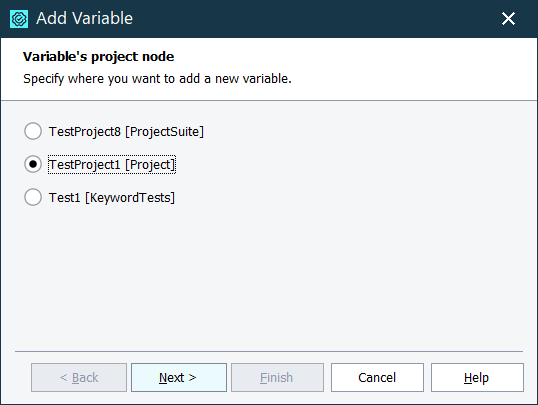Screen dimensions: 538x405
Task: Open Help for this wizard
Action: (x=477, y=377)
